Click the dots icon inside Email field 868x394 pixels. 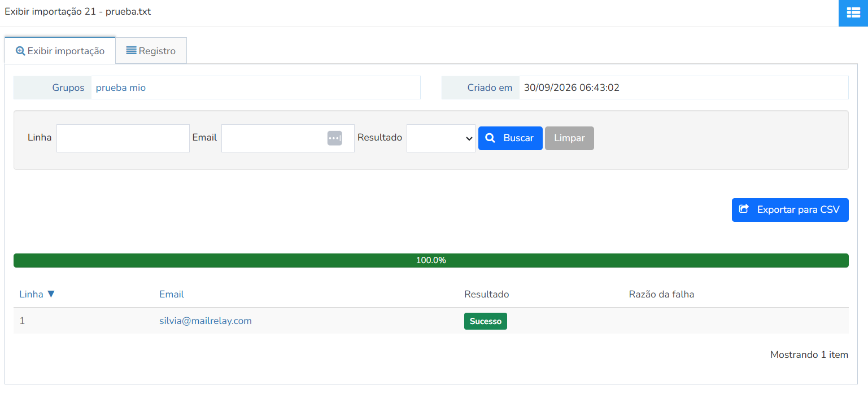click(335, 138)
